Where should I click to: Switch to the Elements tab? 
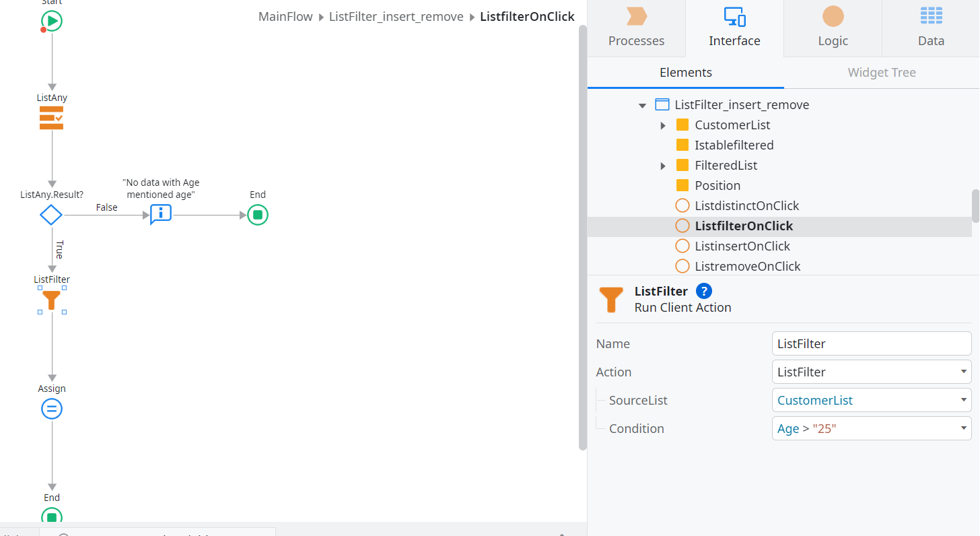coord(685,72)
